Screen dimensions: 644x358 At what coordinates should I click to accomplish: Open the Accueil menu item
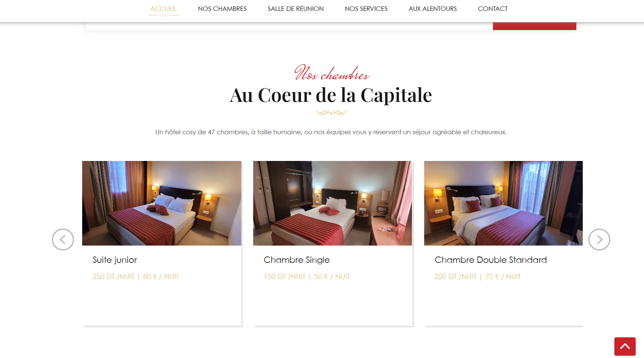pyautogui.click(x=163, y=9)
